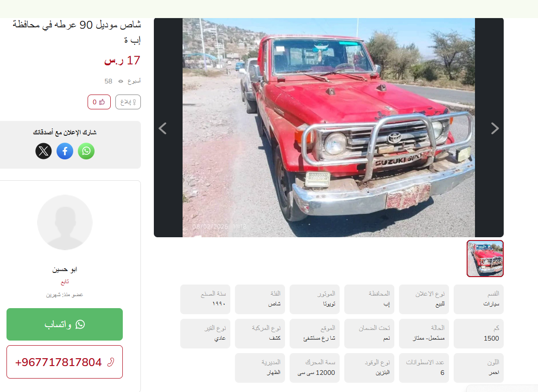Image resolution: width=538 pixels, height=392 pixels.
Task: Click the القسم سيارات category card
Action: (x=478, y=299)
